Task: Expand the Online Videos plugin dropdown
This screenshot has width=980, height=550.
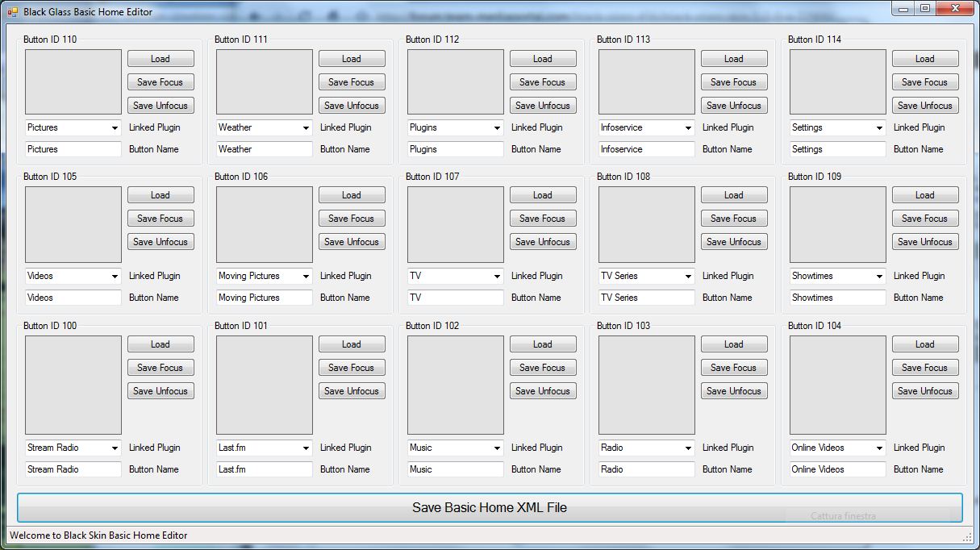Action: click(879, 448)
